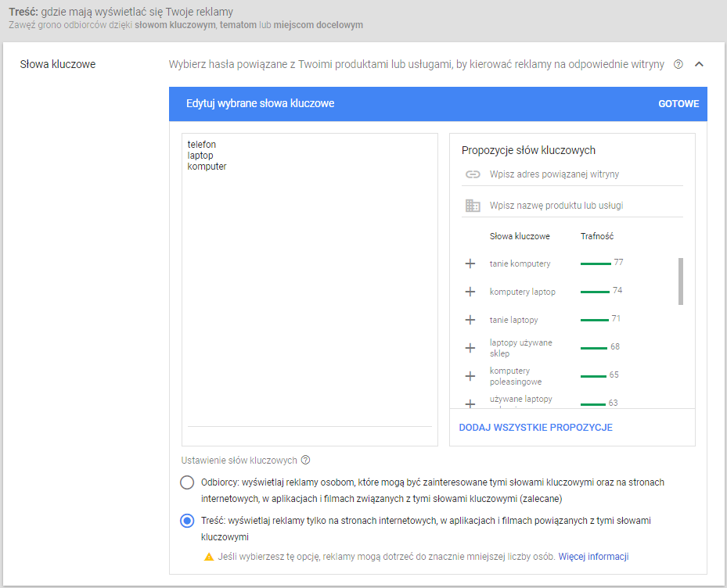Click the 'komputery laptop' suggestion text

[x=523, y=292]
